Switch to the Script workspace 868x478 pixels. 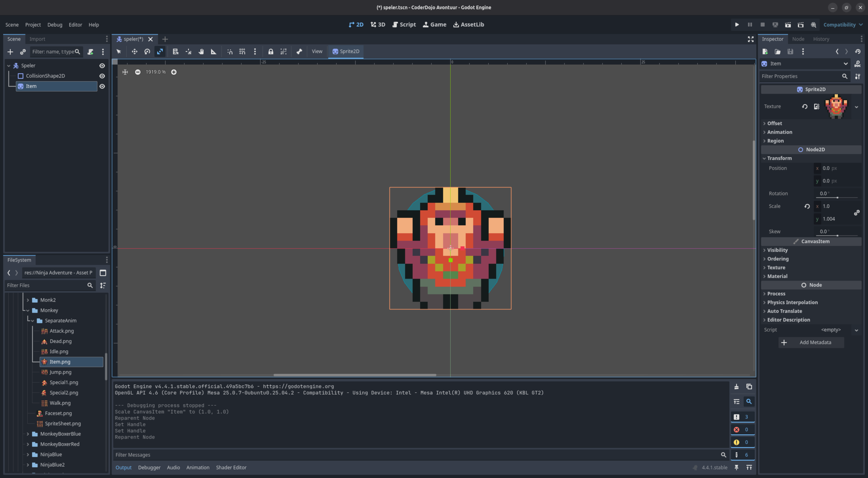tap(404, 25)
